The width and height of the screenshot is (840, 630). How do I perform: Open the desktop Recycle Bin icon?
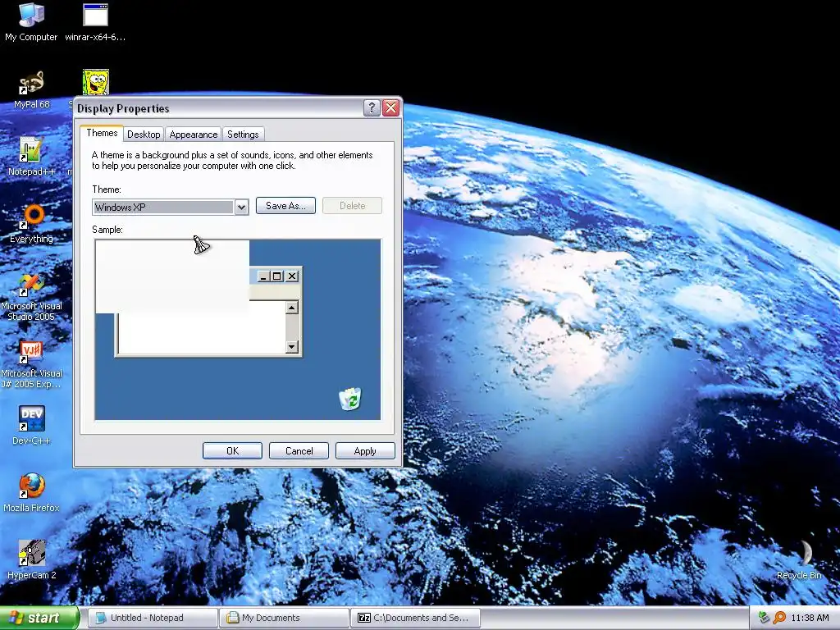[x=799, y=559]
